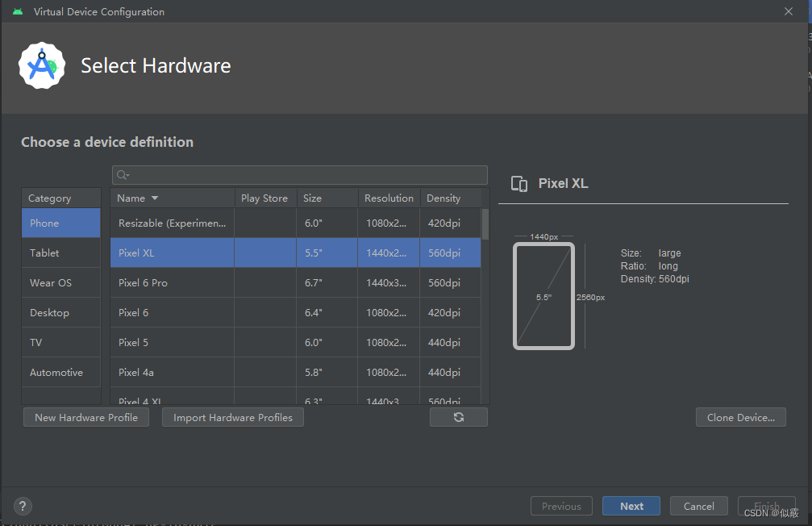Viewport: 812px width, 526px height.
Task: Click the Pixel XL device preview outline
Action: [x=543, y=296]
